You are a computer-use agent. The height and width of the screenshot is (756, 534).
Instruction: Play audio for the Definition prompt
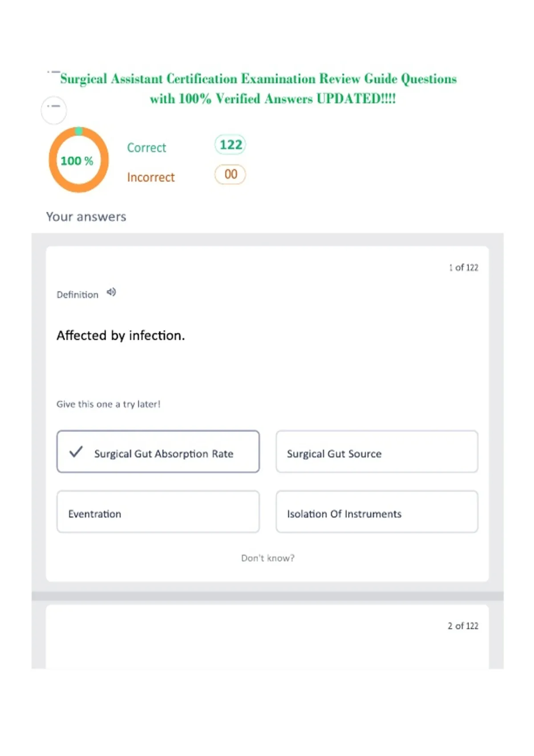111,292
